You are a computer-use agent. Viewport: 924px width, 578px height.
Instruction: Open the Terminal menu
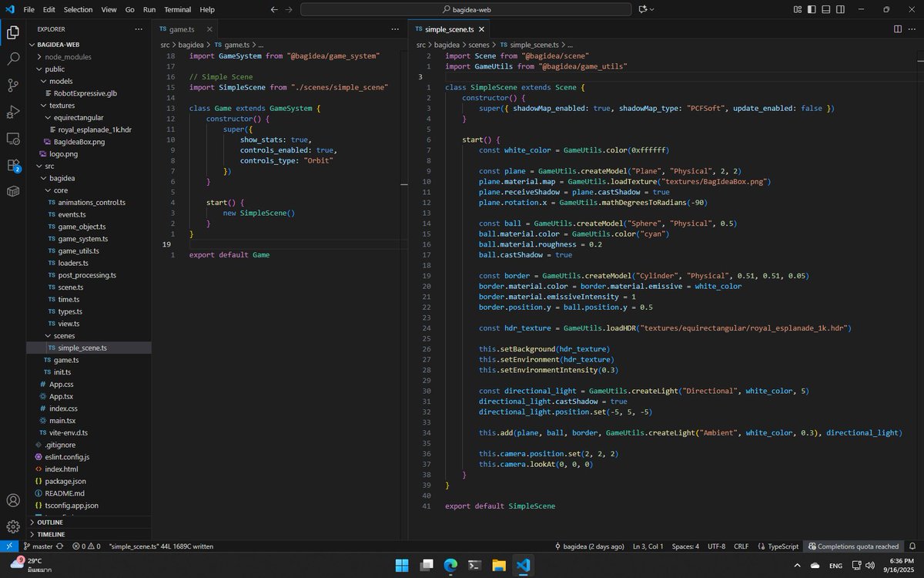[178, 9]
